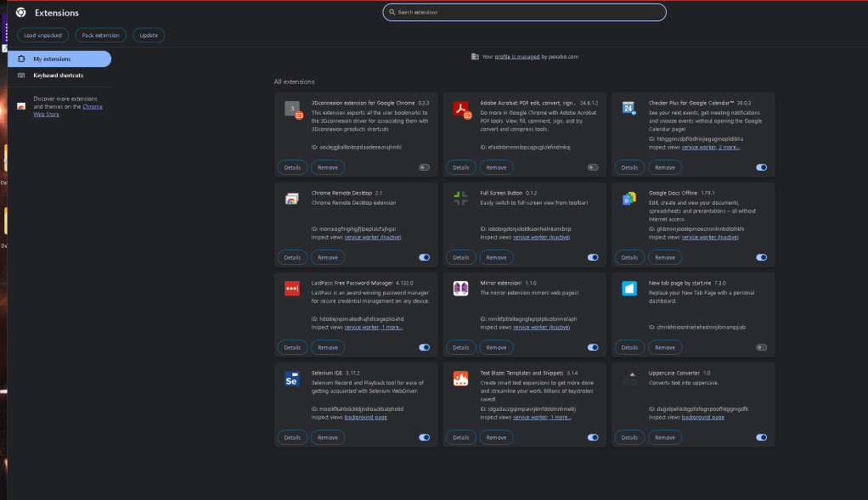Inspect Chrome Remote Desktop service worker link
This screenshot has height=500, width=868.
point(373,238)
